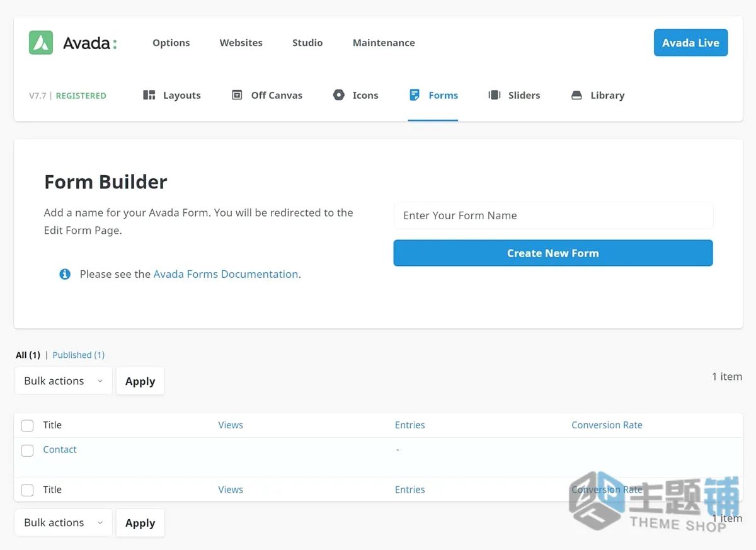Screen dimensions: 756x550
Task: Expand the bottom Bulk actions dropdown
Action: click(64, 523)
